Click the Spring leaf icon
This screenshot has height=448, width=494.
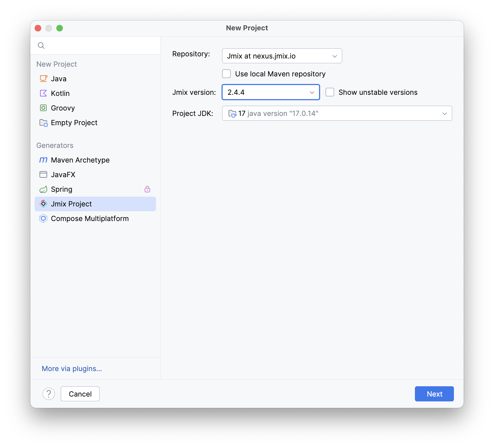(43, 189)
